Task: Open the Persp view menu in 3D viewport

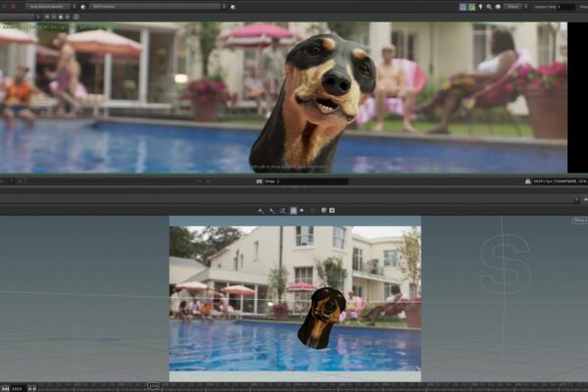Action: tap(580, 220)
